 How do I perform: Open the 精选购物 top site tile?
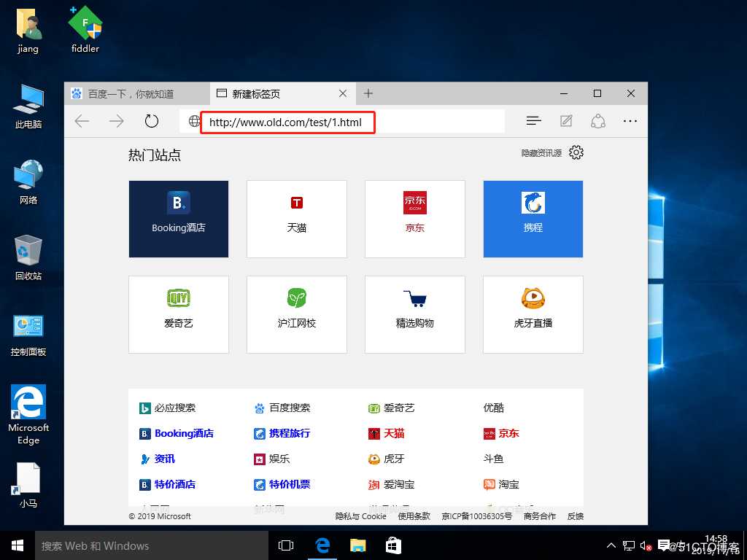(415, 314)
